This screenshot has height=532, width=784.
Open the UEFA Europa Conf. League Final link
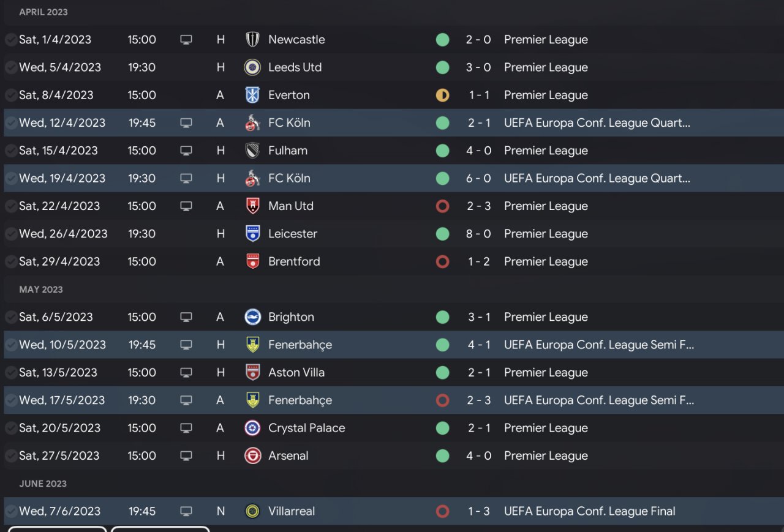(x=589, y=511)
